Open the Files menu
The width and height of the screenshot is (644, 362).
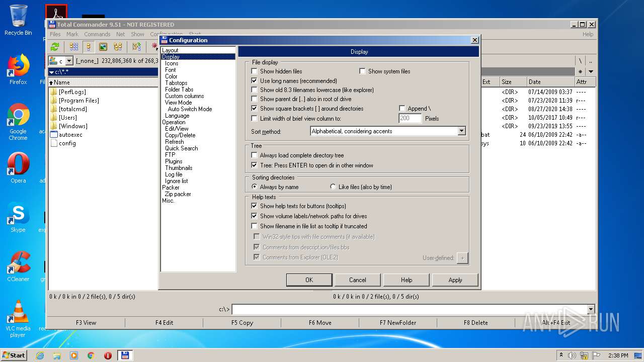click(55, 34)
